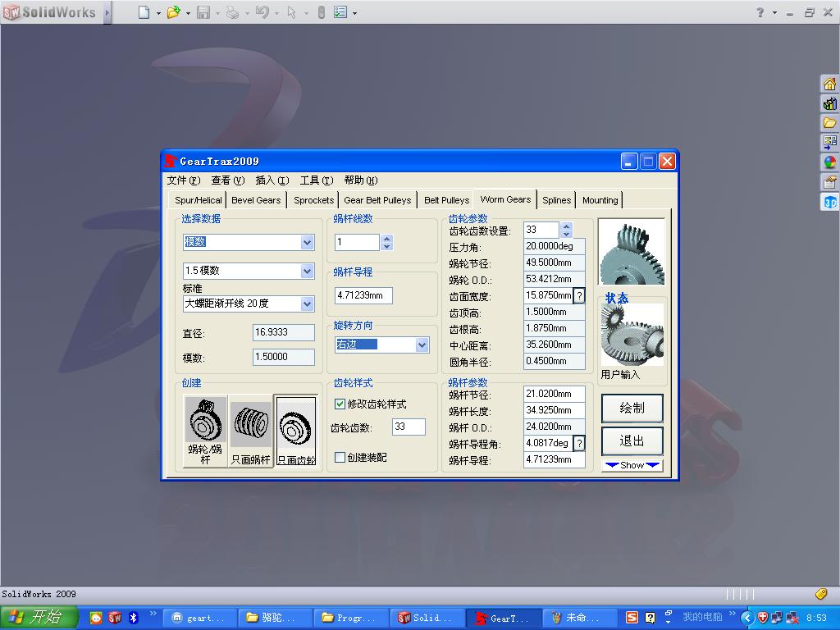Click the Open folder icon in SolidWorks toolbar
Image resolution: width=840 pixels, height=630 pixels.
pyautogui.click(x=173, y=12)
